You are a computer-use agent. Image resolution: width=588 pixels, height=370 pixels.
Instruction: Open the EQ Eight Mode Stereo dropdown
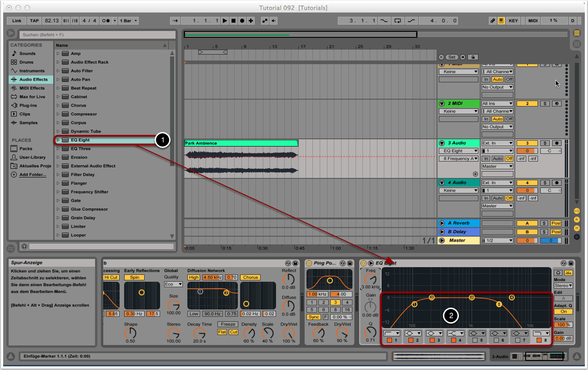[563, 286]
